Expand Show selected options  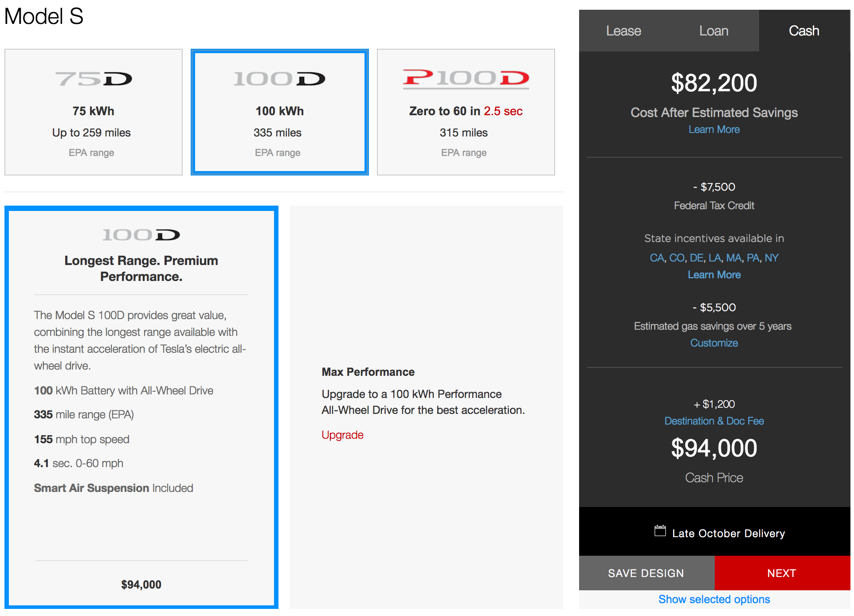click(x=714, y=599)
